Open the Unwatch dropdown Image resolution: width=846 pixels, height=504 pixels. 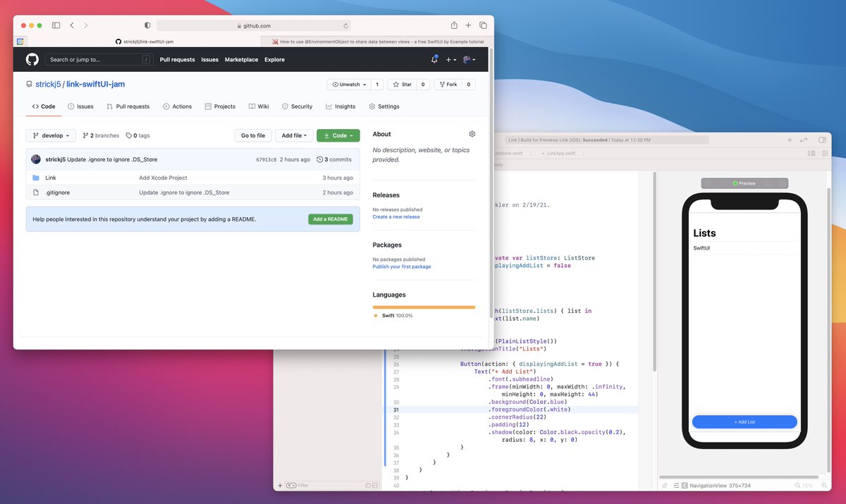point(348,85)
